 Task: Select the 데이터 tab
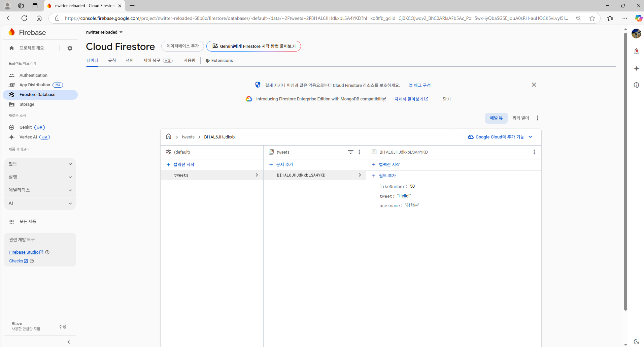(92, 60)
